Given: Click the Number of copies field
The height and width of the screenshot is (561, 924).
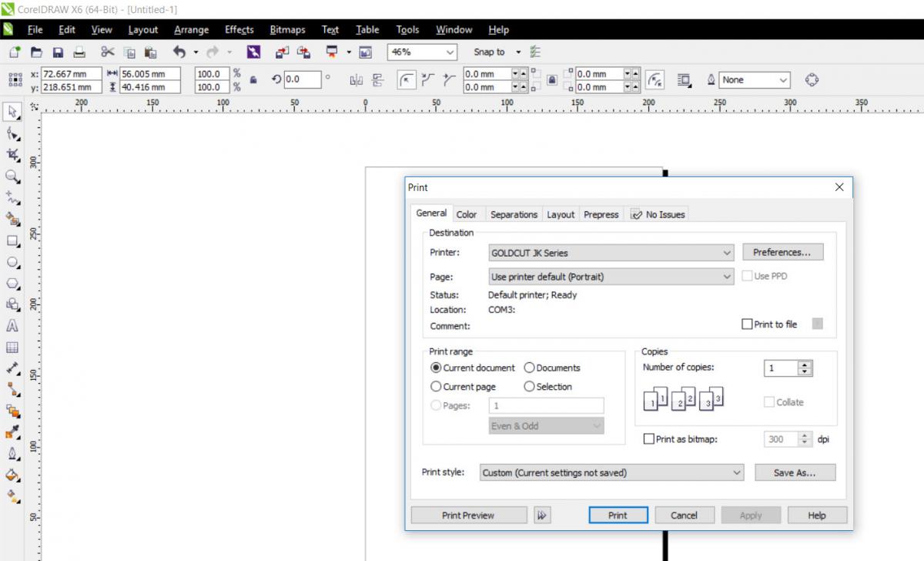Looking at the screenshot, I should 781,368.
